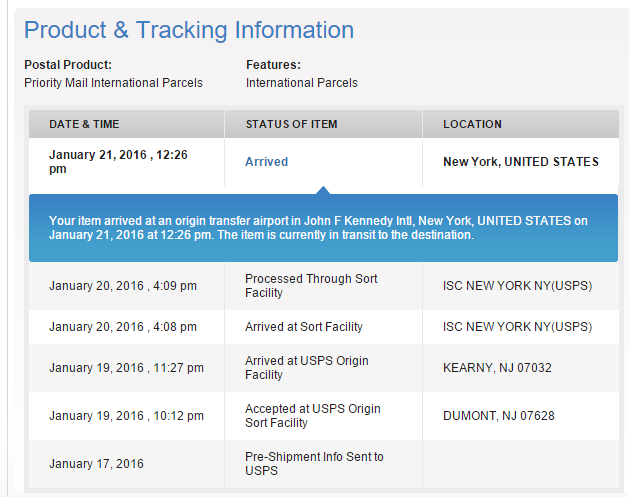629x497 pixels.
Task: Click January 20, 2016 4:09 pm date
Action: pos(123,286)
